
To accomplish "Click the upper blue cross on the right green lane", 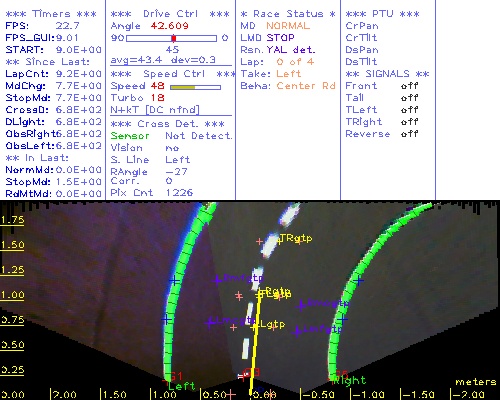I will pyautogui.click(x=359, y=281).
